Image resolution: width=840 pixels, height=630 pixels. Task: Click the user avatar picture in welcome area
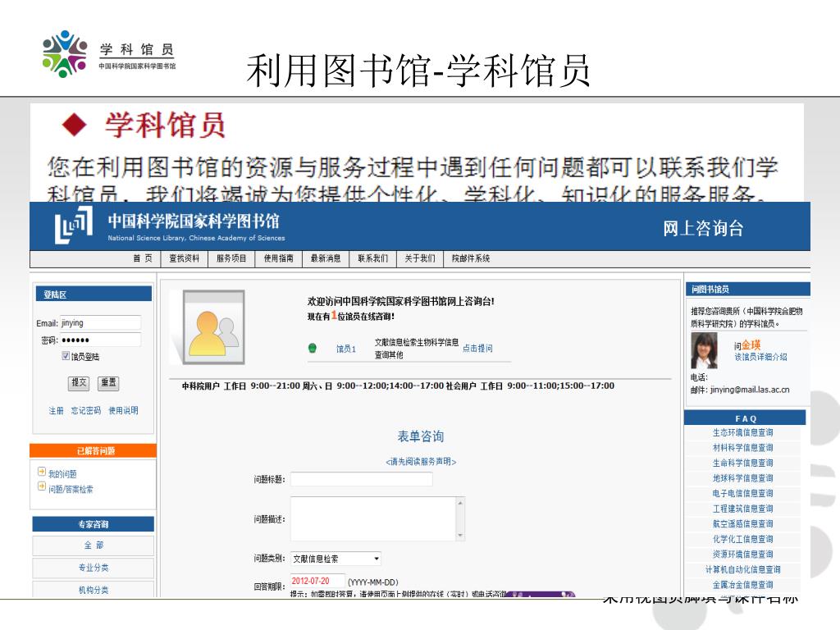click(214, 327)
